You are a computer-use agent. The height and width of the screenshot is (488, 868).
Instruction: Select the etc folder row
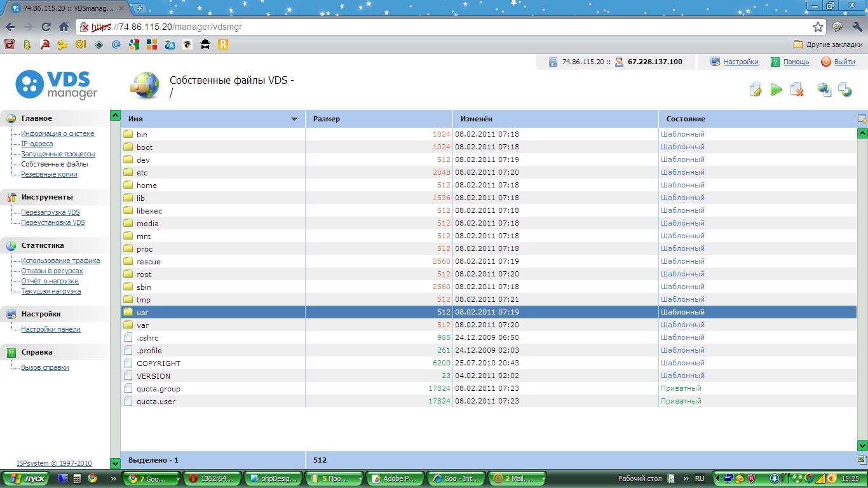pyautogui.click(x=142, y=173)
